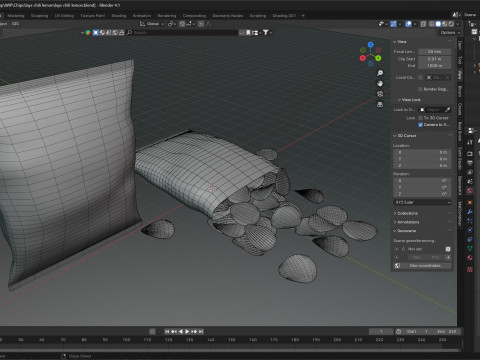Toggle the viewport overlays button
This screenshot has width=480, height=360.
[x=409, y=24]
